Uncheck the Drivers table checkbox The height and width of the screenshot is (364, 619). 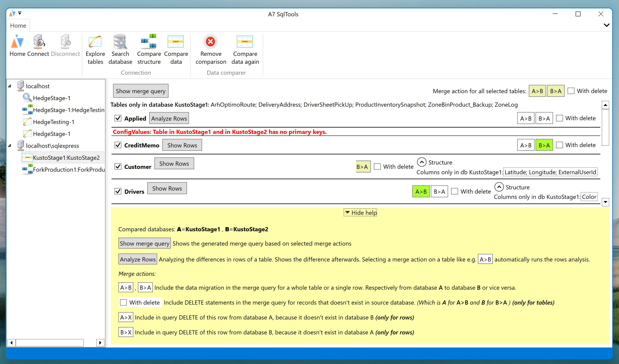[x=118, y=191]
